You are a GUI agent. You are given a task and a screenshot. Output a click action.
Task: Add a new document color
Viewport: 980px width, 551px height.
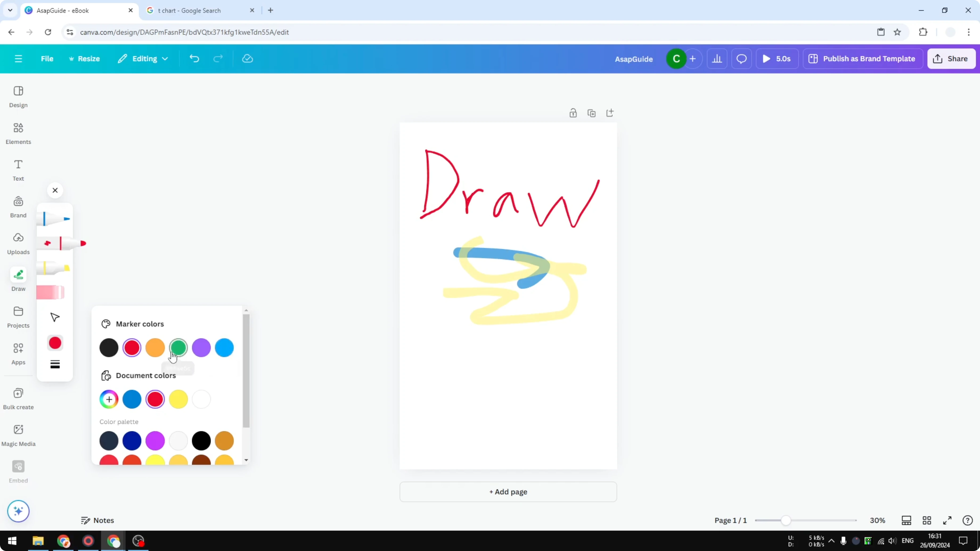pos(109,399)
